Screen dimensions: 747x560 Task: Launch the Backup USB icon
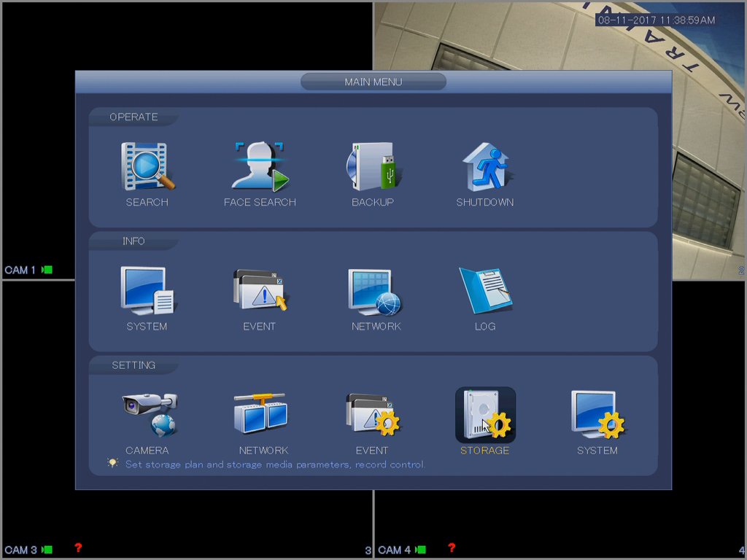[373, 168]
